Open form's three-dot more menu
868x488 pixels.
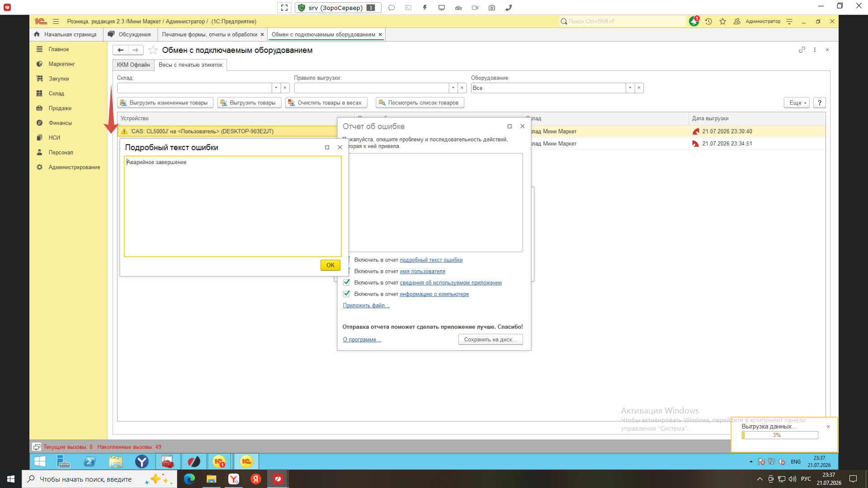click(x=815, y=50)
